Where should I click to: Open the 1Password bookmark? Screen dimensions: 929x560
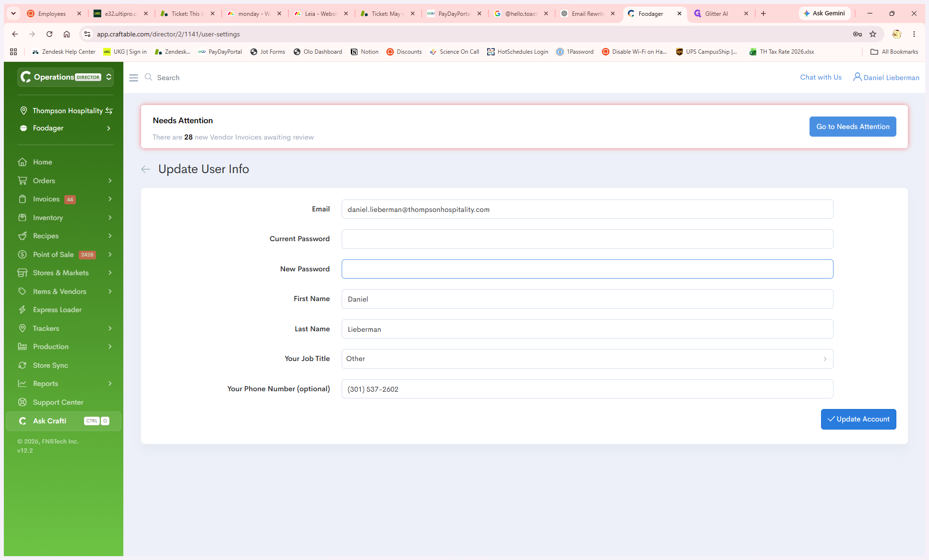pyautogui.click(x=575, y=52)
